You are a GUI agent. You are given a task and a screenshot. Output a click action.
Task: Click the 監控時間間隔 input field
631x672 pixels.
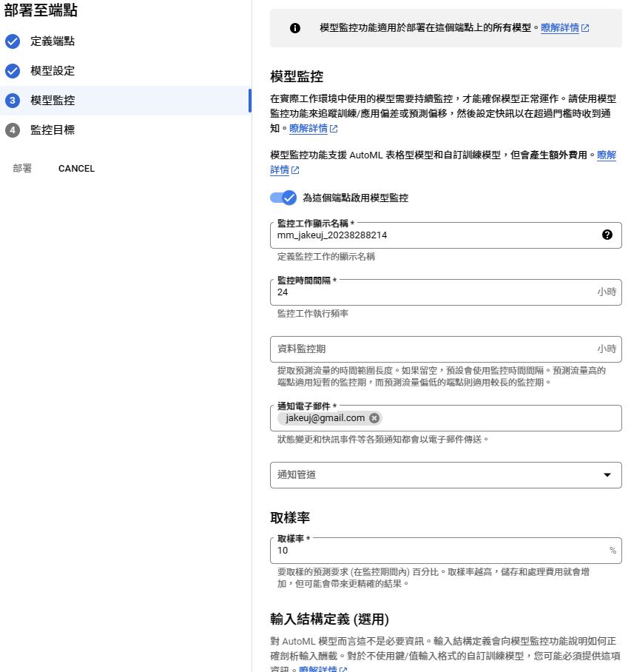(433, 292)
